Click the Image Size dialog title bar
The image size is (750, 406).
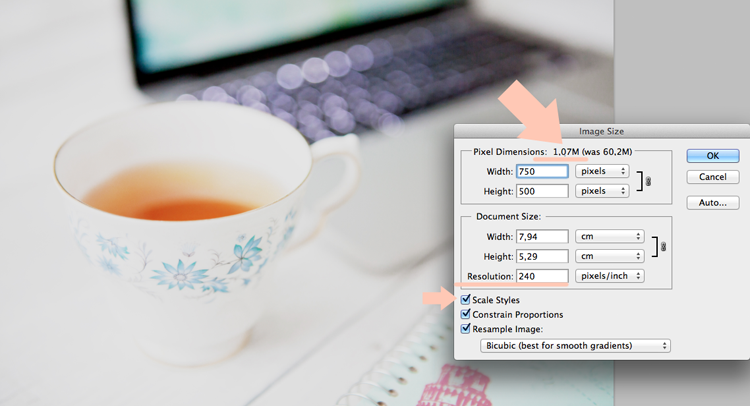coord(601,131)
